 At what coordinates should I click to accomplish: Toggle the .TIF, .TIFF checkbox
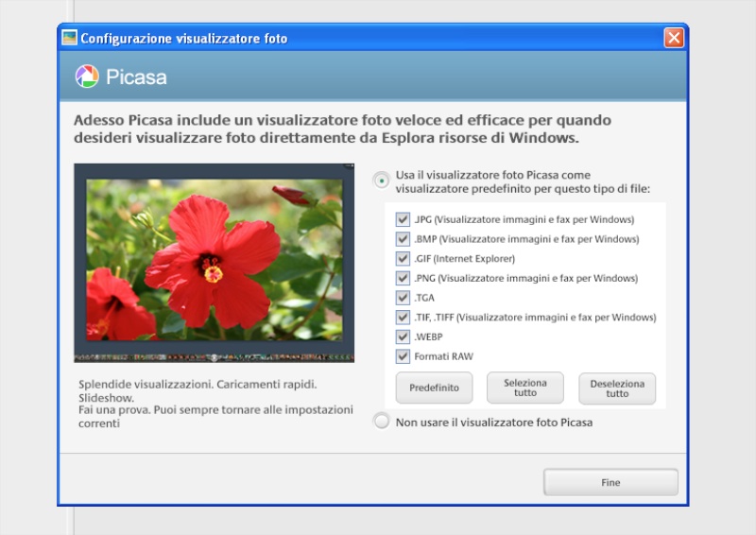404,318
